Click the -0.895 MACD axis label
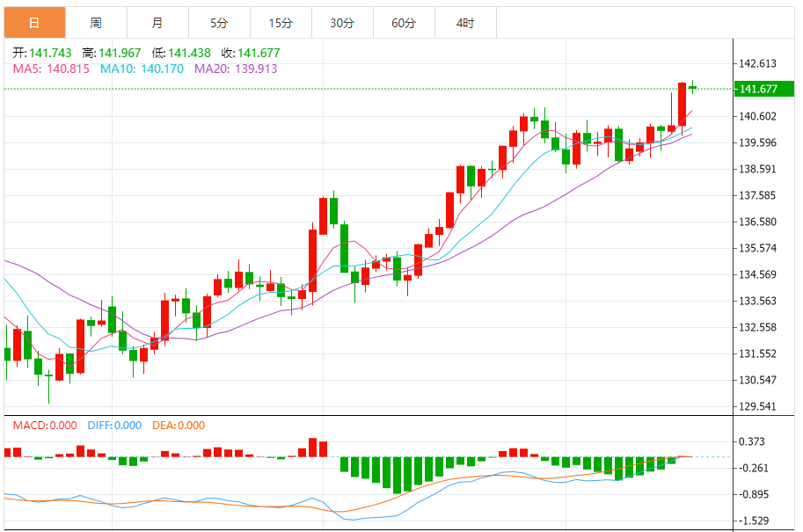The height and width of the screenshot is (532, 803). 752,494
